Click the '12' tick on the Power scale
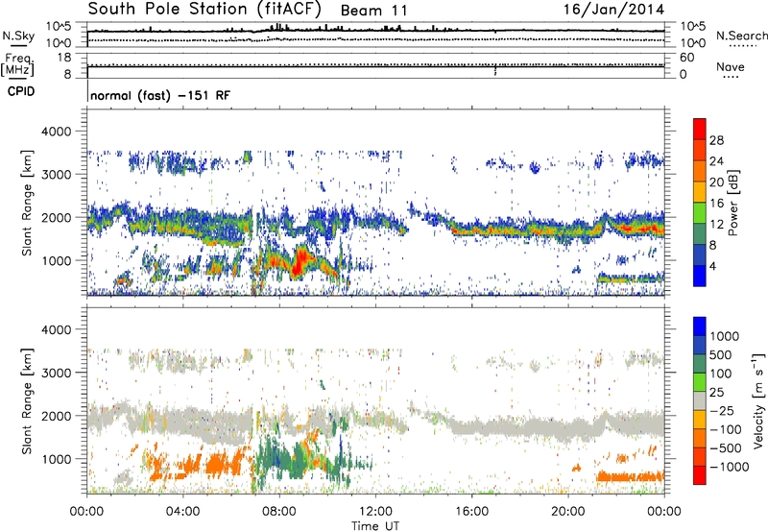768x532 pixels. coord(716,225)
